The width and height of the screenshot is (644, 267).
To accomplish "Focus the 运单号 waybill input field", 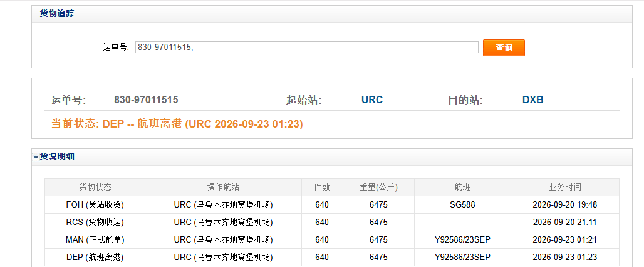I will [x=307, y=47].
